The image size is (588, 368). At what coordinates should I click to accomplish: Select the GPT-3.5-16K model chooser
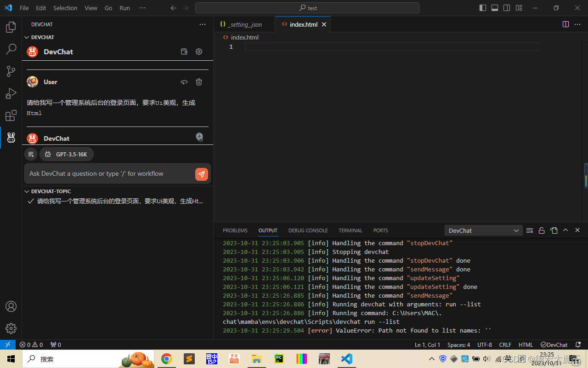click(x=67, y=154)
